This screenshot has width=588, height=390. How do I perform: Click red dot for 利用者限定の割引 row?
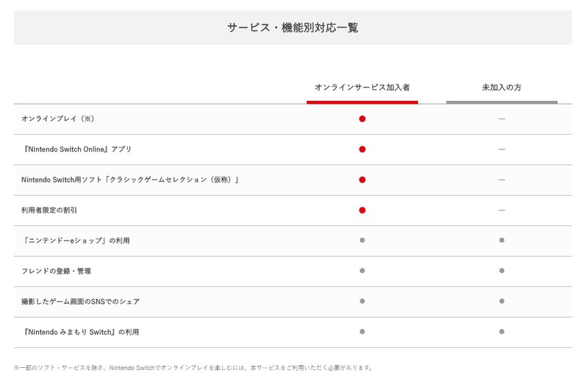362,210
